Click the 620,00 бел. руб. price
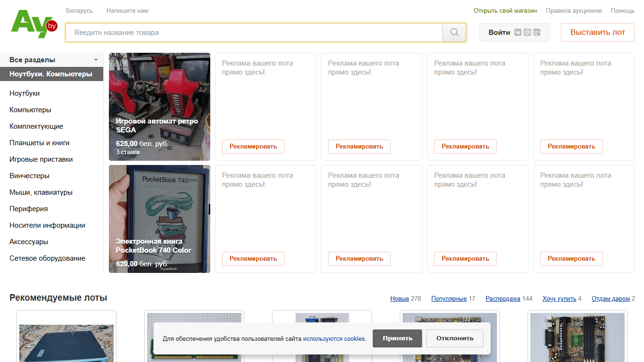This screenshot has width=644, height=362. pyautogui.click(x=142, y=264)
